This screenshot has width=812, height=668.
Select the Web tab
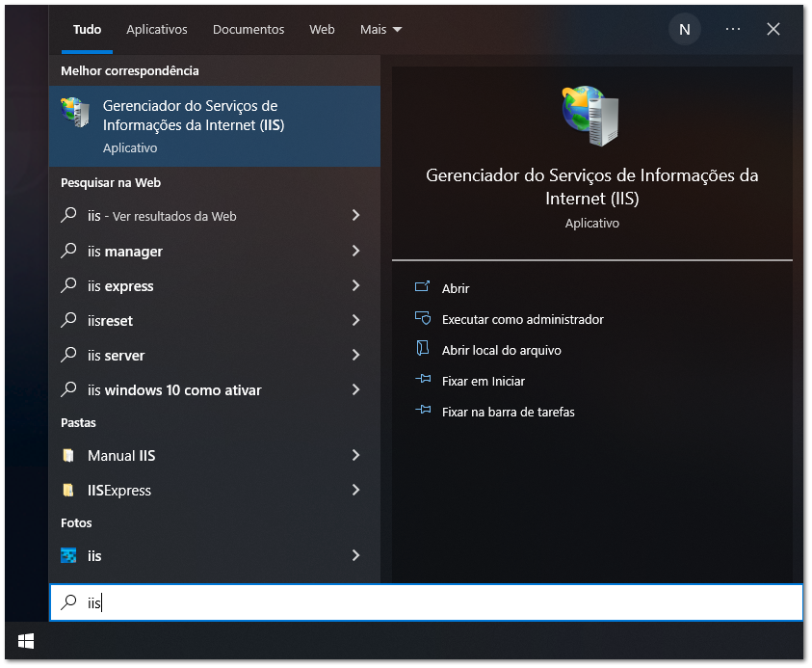[322, 30]
